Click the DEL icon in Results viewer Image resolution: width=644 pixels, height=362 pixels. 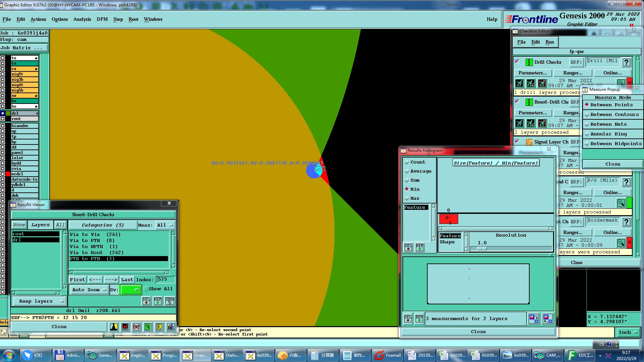146,301
